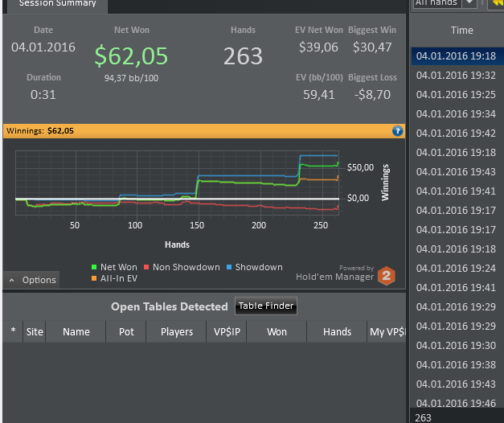Sort hands list by Time column

coord(461,31)
